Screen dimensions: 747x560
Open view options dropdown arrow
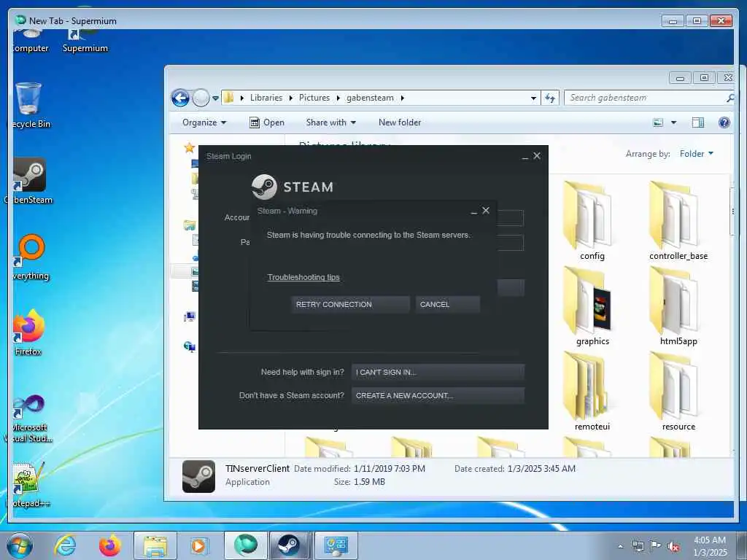tap(673, 122)
